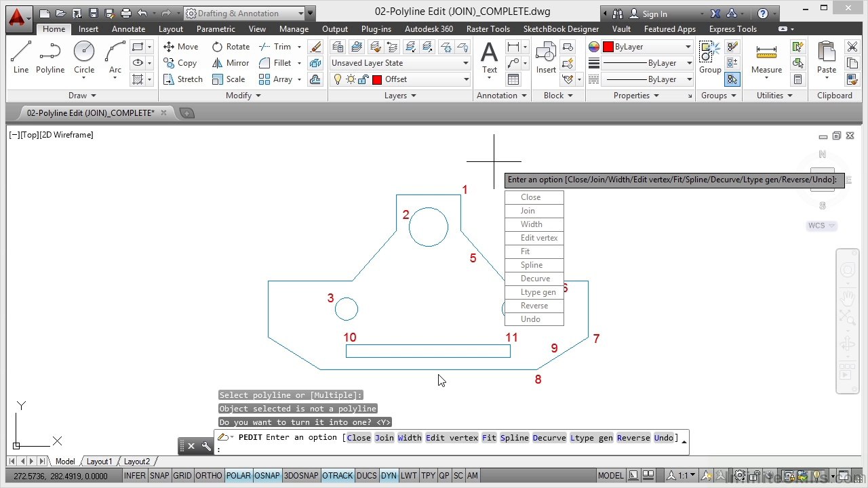The width and height of the screenshot is (868, 488).
Task: Close the command line with X
Action: coord(191,446)
